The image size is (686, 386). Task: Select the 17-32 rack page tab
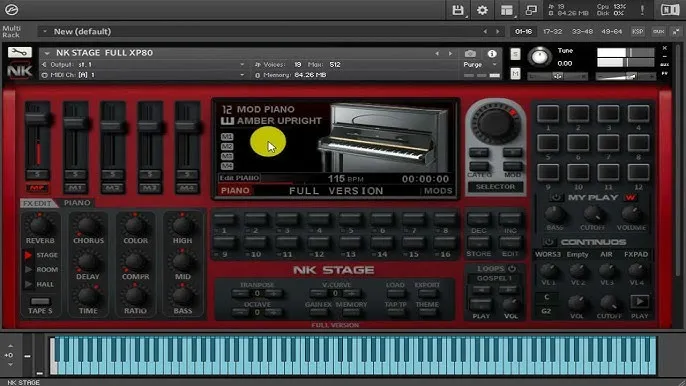click(552, 32)
